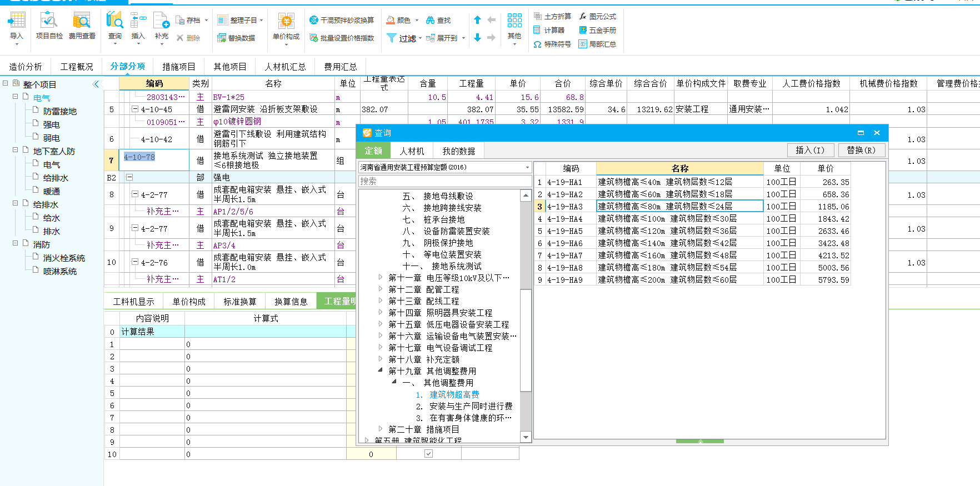
Task: Click the 搜索 search field in dialog
Action: [x=445, y=181]
